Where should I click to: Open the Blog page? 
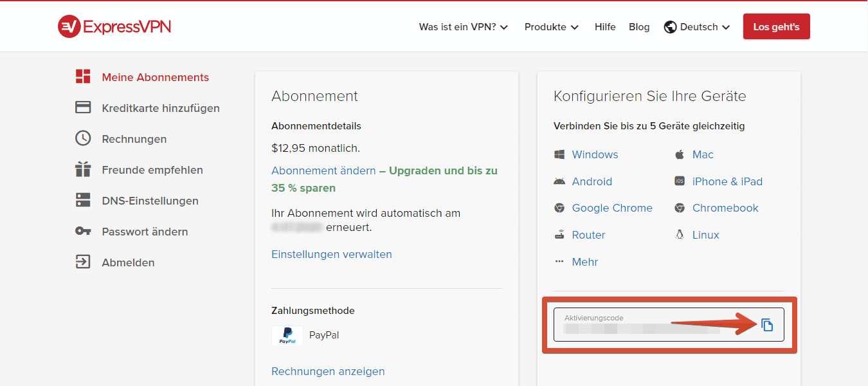coord(639,27)
